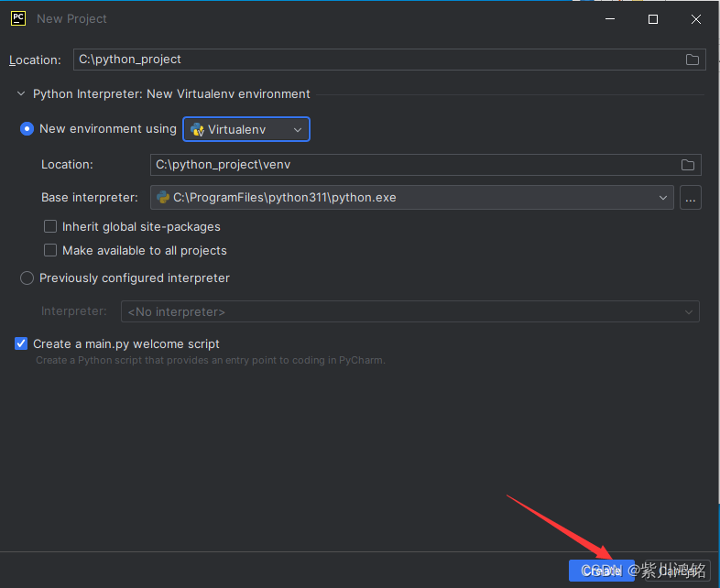
Task: Click the welcome script description text
Action: coord(211,360)
